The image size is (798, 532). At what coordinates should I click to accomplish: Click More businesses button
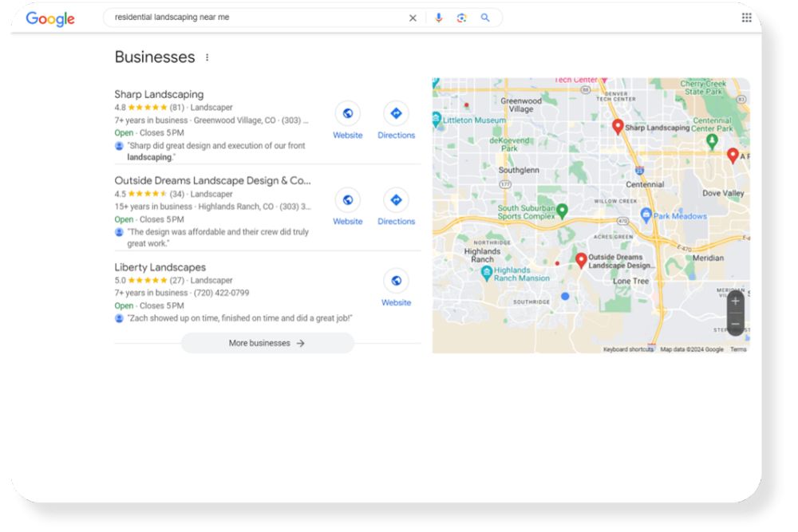tap(267, 343)
